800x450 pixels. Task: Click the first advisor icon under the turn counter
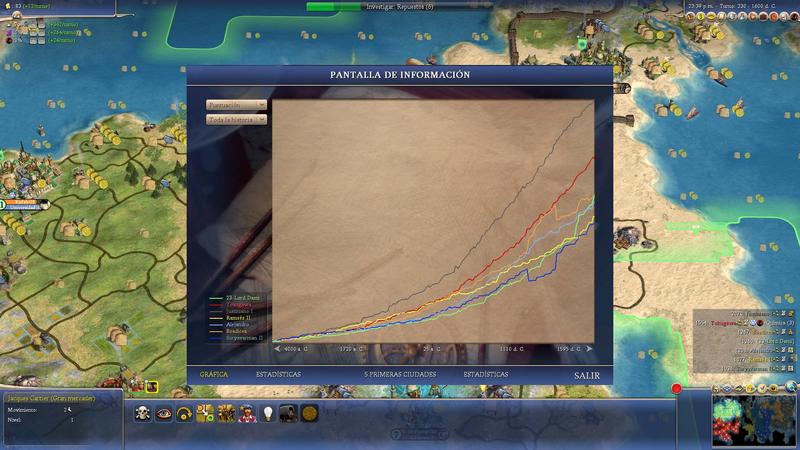click(x=690, y=16)
